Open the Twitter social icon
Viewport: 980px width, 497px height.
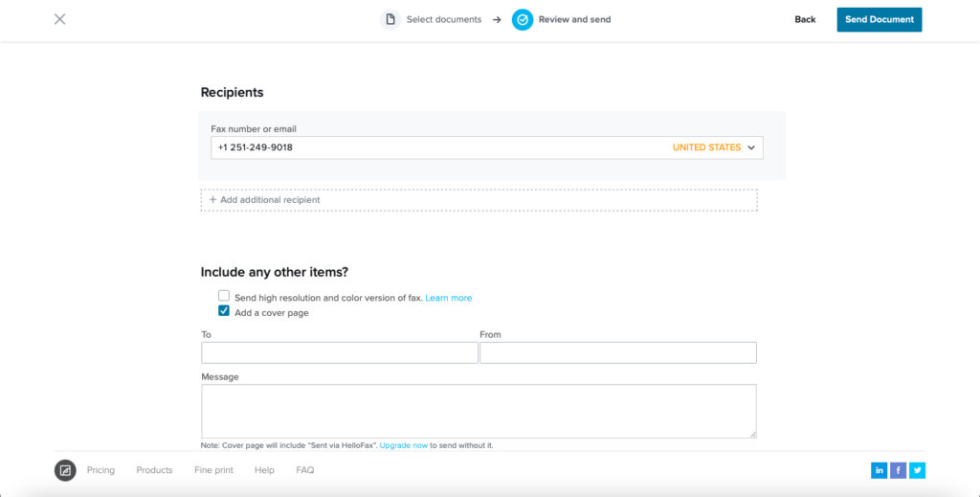[918, 470]
